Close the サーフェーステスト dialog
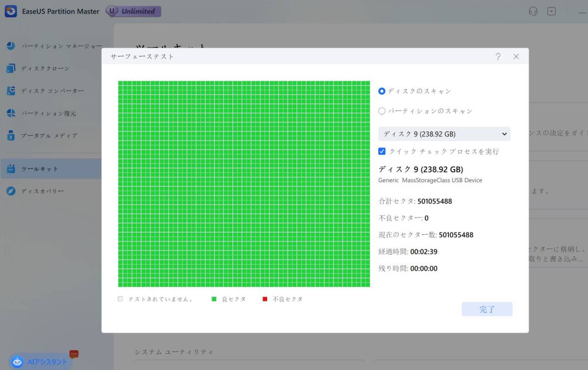Image resolution: width=588 pixels, height=370 pixels. click(x=516, y=56)
